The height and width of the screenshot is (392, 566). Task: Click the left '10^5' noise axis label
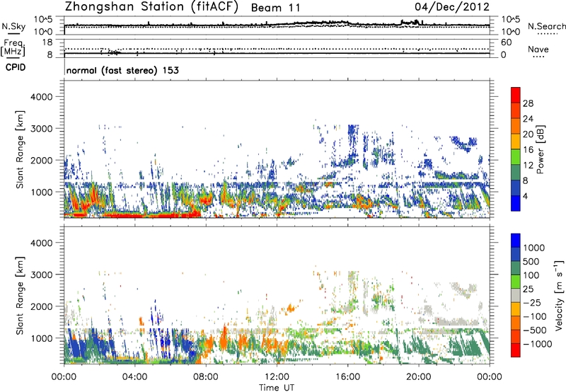(43, 20)
